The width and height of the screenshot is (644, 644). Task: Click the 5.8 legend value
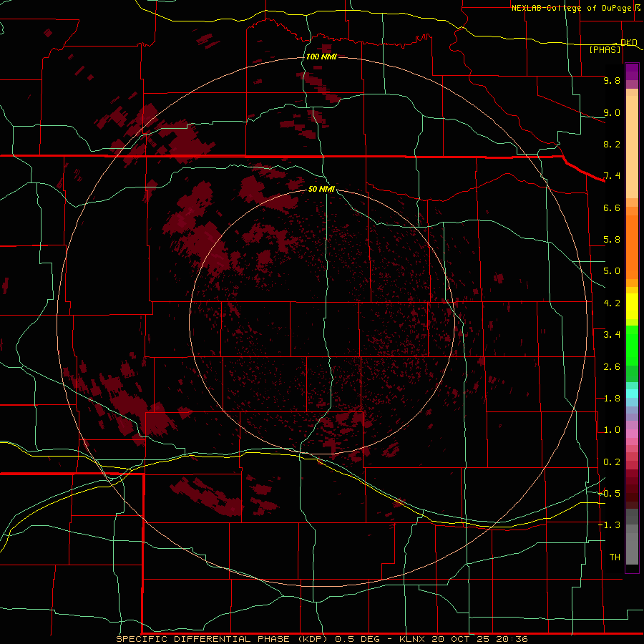tap(612, 240)
